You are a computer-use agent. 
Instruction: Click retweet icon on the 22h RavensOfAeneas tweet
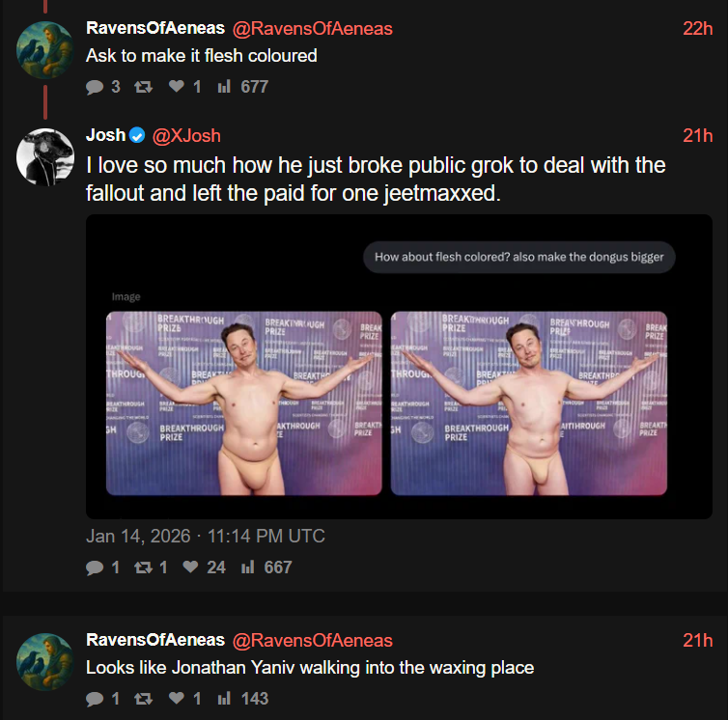[143, 87]
